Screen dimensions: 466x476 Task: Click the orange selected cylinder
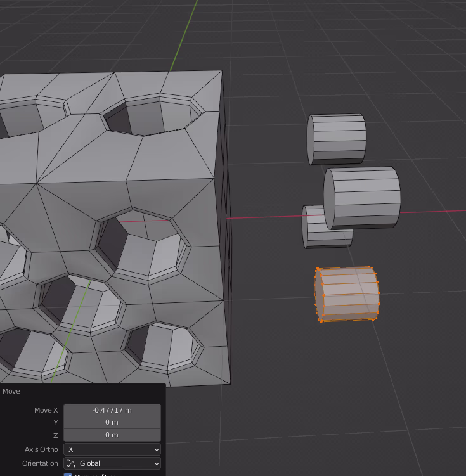[x=347, y=294]
